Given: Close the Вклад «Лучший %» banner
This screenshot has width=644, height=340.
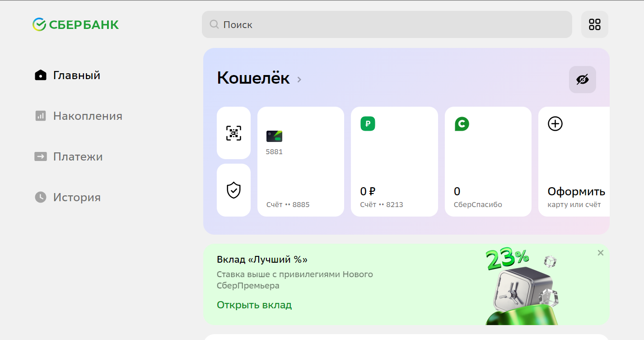Looking at the screenshot, I should 600,253.
